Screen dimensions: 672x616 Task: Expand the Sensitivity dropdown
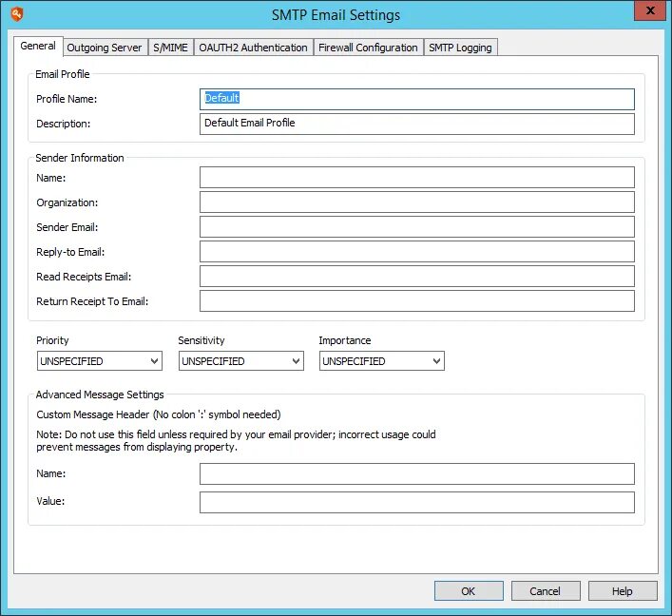coord(240,361)
